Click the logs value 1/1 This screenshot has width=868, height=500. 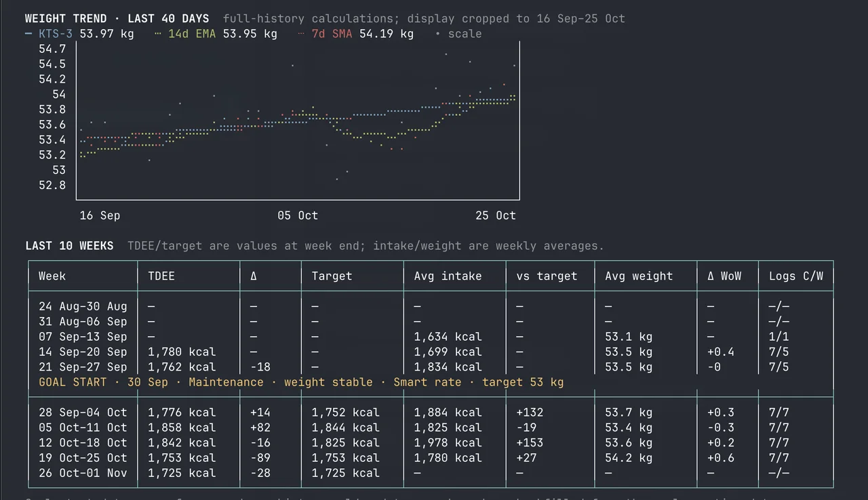778,337
